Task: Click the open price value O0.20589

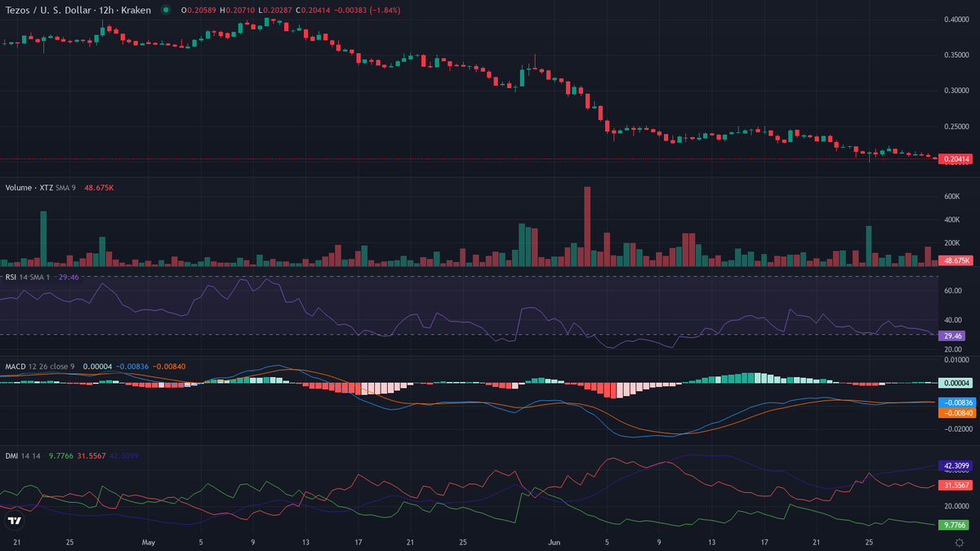Action: (x=197, y=10)
